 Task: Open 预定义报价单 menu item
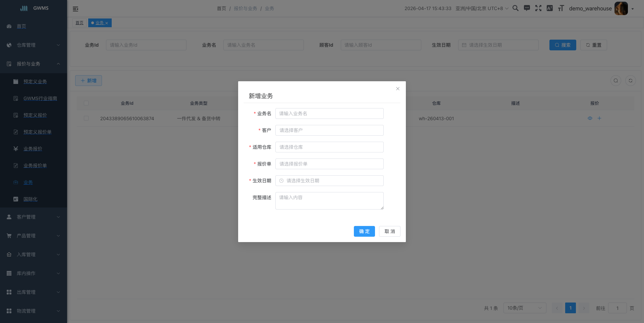tap(34, 132)
